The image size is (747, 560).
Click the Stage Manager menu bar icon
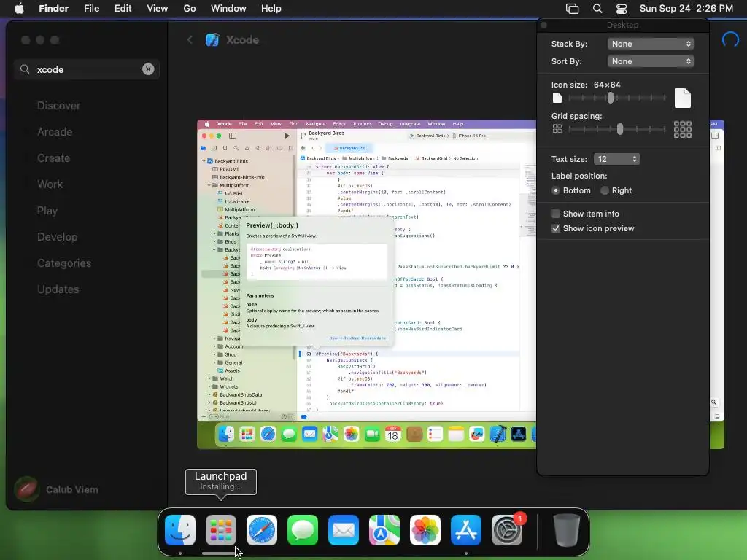click(x=572, y=9)
